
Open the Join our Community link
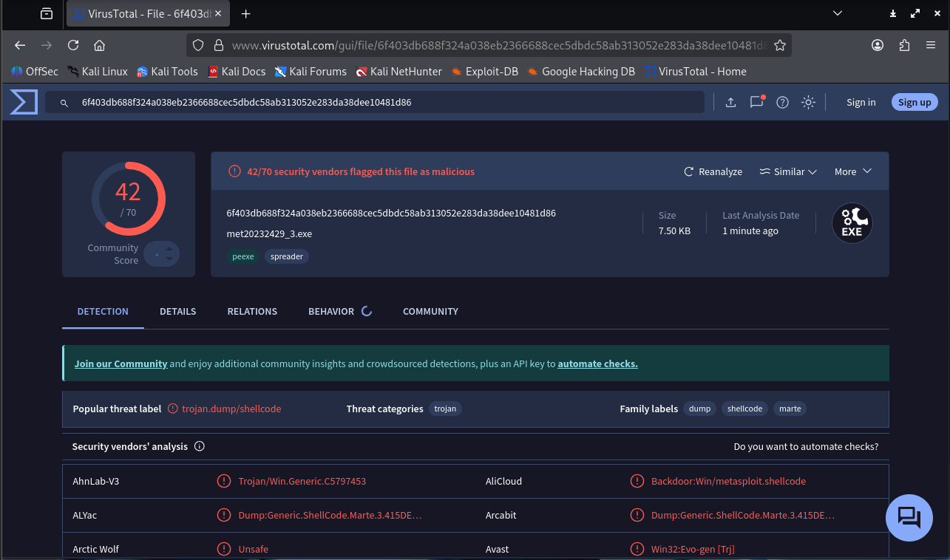[x=121, y=363]
